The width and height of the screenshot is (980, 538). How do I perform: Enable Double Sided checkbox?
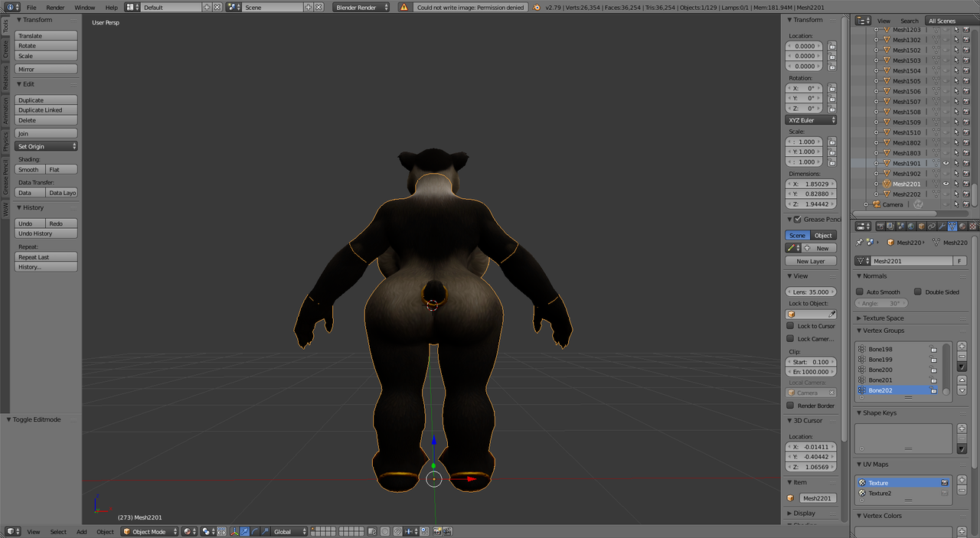(918, 292)
